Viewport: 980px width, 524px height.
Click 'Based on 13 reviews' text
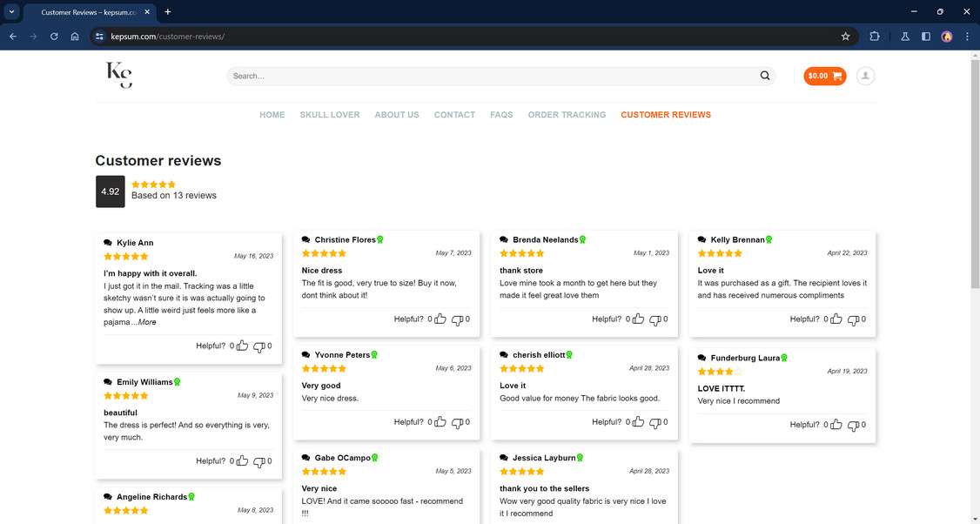(174, 196)
